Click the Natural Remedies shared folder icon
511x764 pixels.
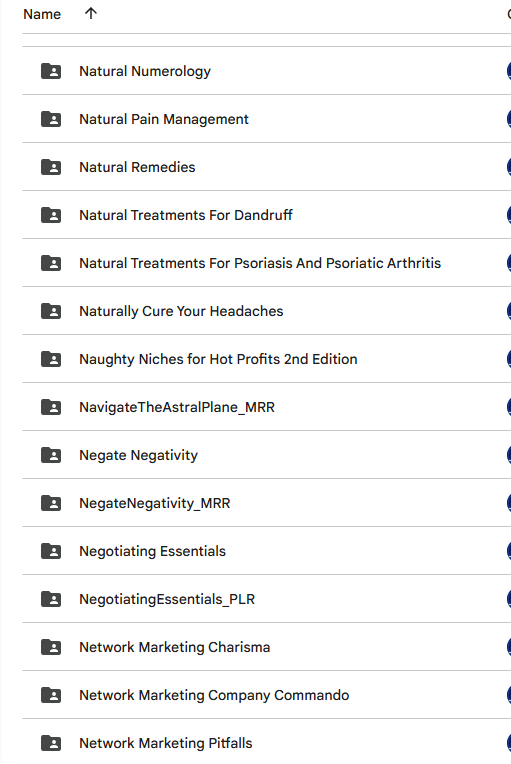[x=51, y=167]
